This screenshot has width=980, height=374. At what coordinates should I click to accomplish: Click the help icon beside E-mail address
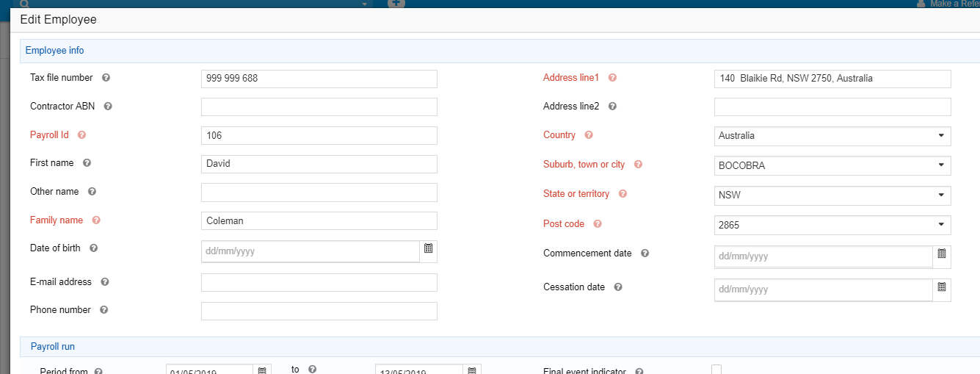(x=105, y=282)
